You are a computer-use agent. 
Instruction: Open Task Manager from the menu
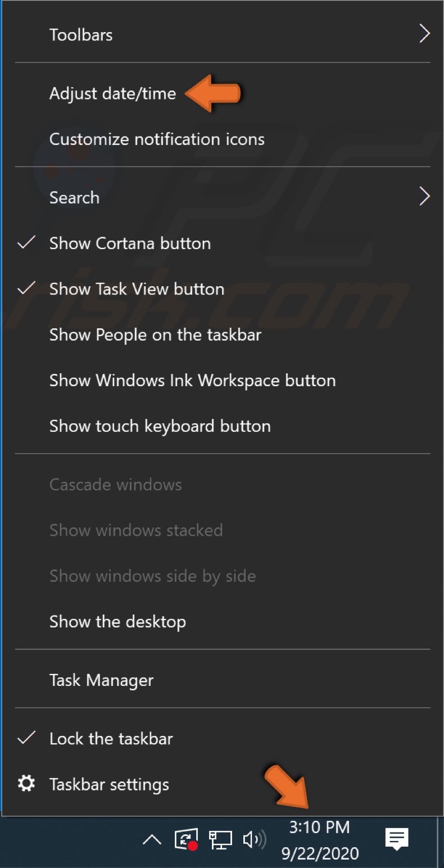(x=101, y=680)
